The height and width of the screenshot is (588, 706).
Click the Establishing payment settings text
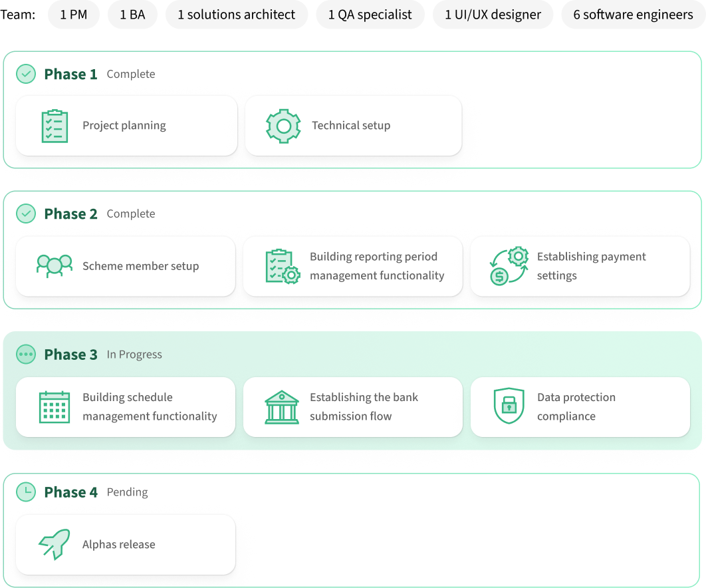coord(592,266)
